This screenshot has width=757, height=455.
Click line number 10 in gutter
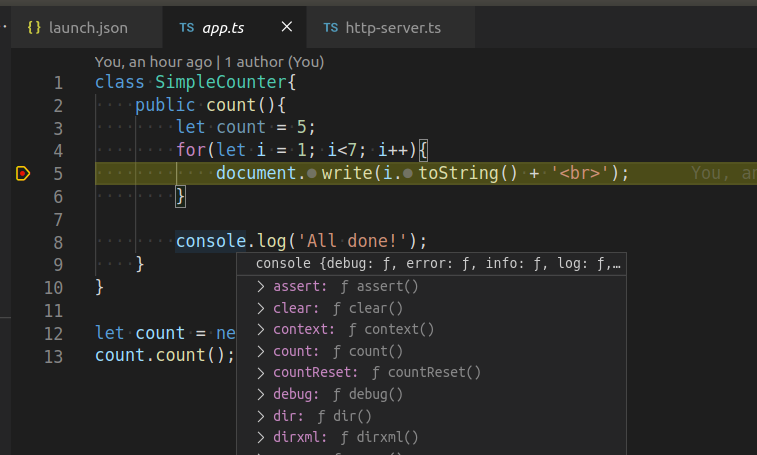(x=54, y=288)
